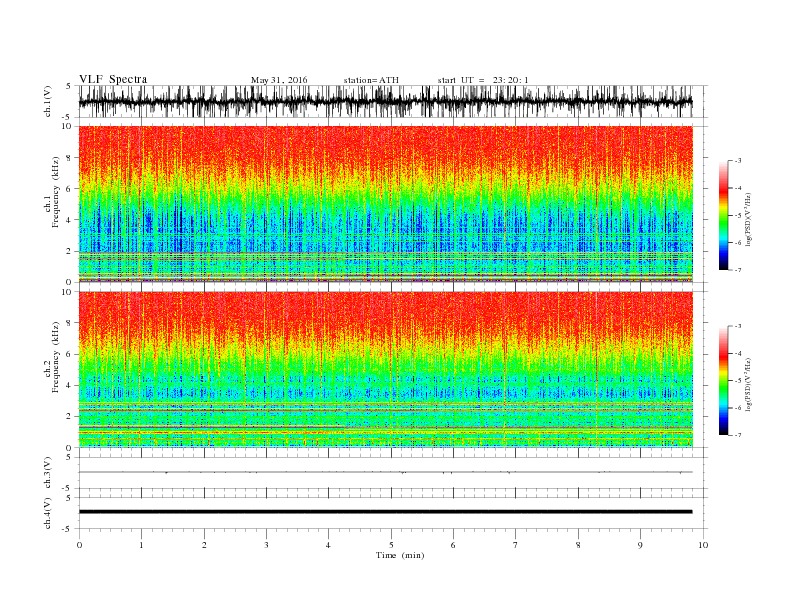The height and width of the screenshot is (612, 792).
Task: Click the "-5" label on lower color bar
Action: coord(737,381)
